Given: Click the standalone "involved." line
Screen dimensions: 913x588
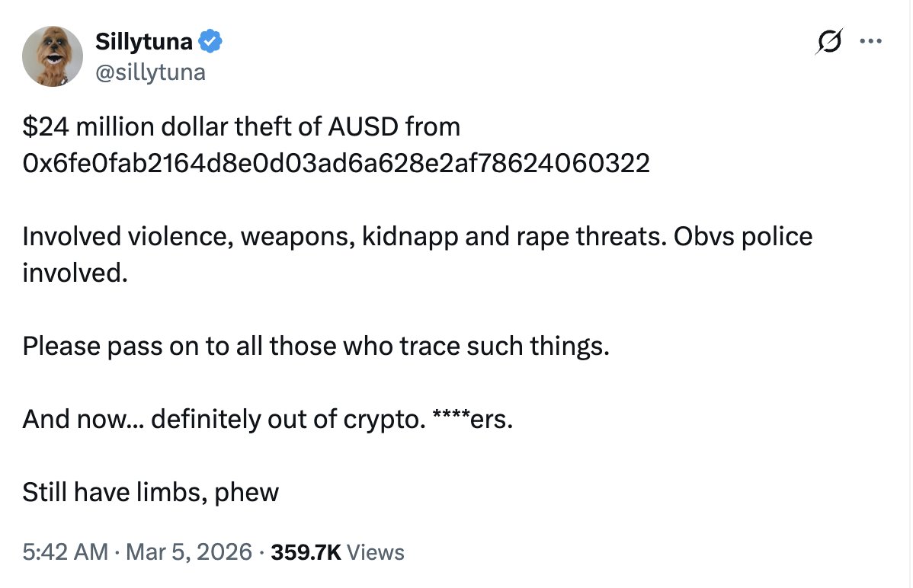Looking at the screenshot, I should coord(75,273).
